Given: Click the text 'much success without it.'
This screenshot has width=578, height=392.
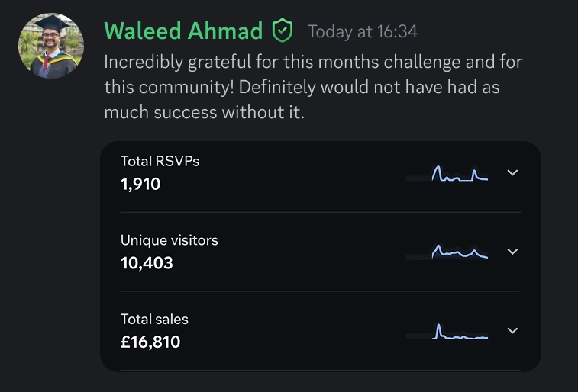Looking at the screenshot, I should click(x=205, y=112).
